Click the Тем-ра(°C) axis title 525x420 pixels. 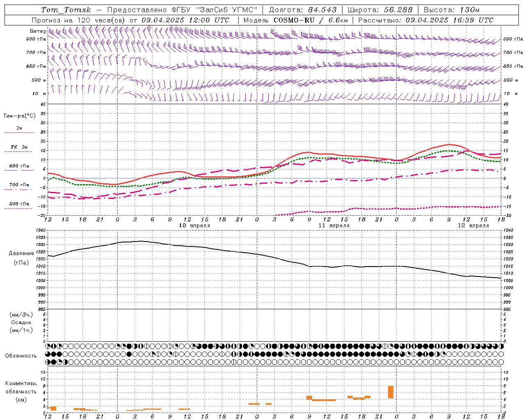pos(19,116)
